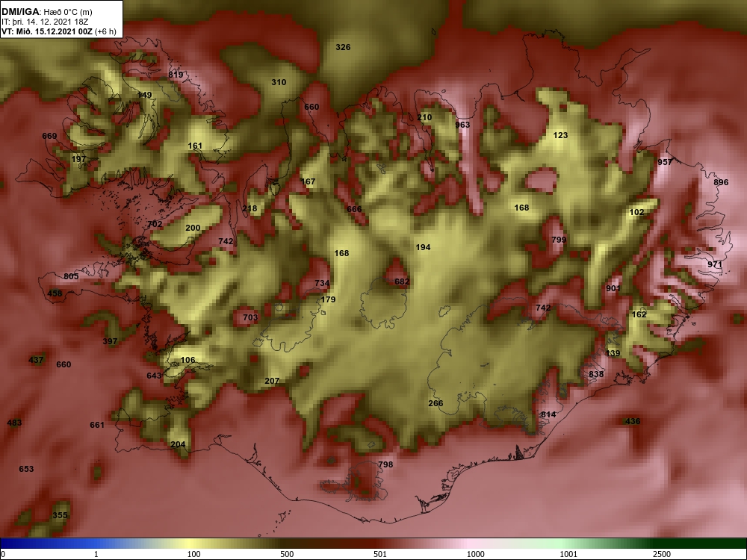Click the 814 label

click(548, 414)
